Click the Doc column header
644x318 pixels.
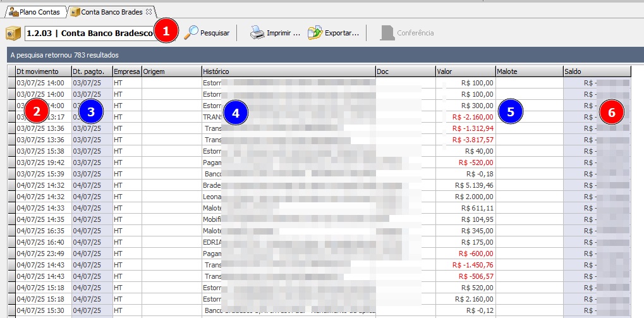click(x=404, y=71)
